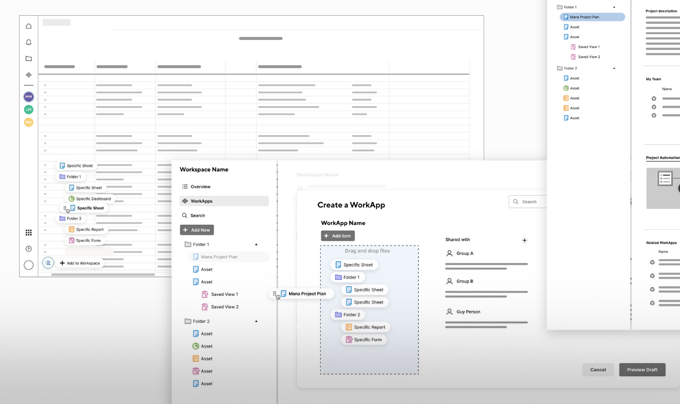Select Folder 2 chip in the drop zone

[348, 315]
